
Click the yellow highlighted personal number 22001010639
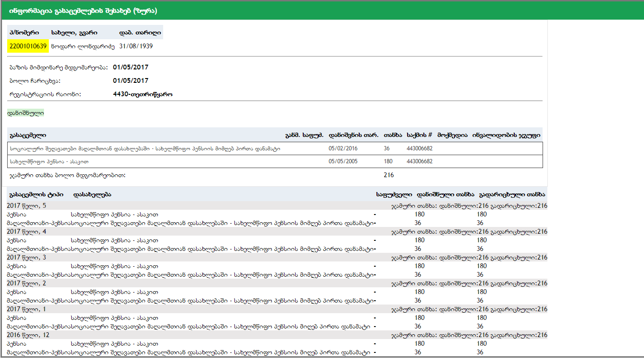coord(28,46)
